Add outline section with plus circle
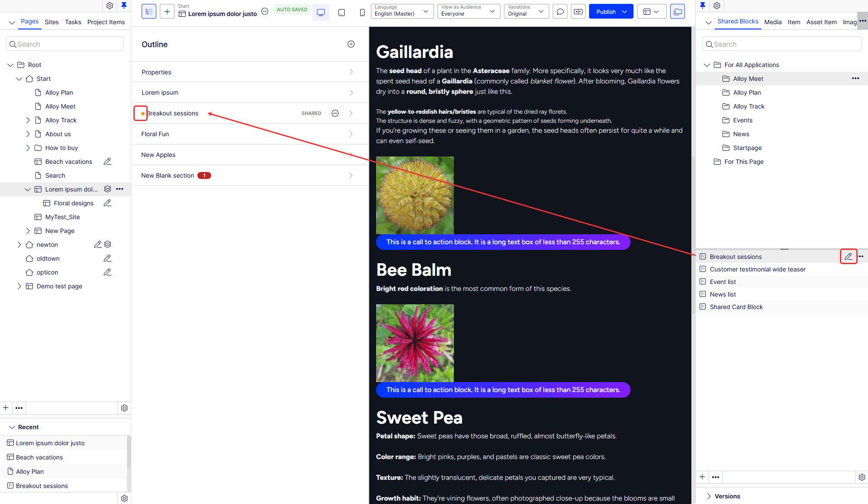Viewport: 868px width, 504px height. click(351, 44)
